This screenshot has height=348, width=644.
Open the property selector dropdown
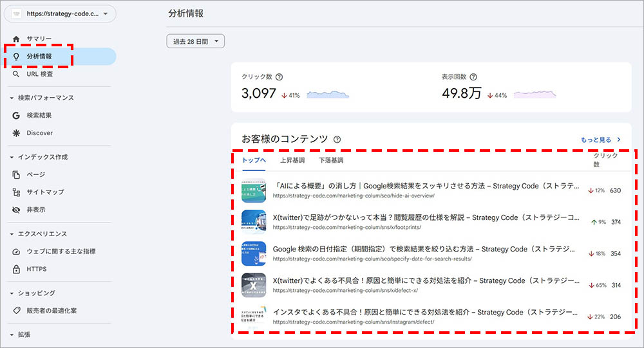click(62, 14)
